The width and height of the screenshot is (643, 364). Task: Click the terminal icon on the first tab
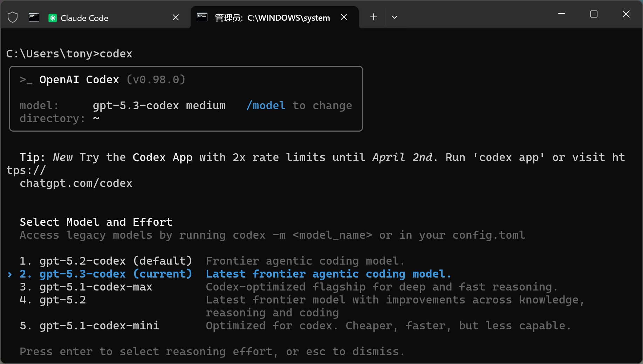click(34, 17)
